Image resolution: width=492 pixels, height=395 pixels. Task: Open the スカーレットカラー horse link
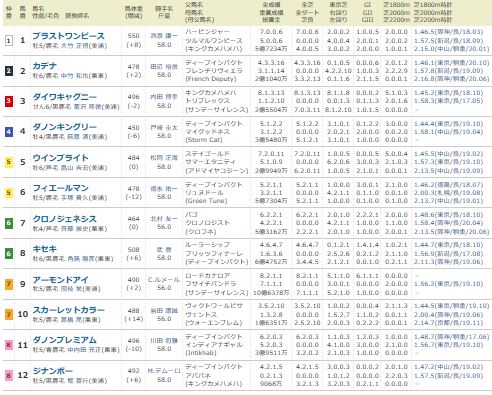click(x=68, y=310)
